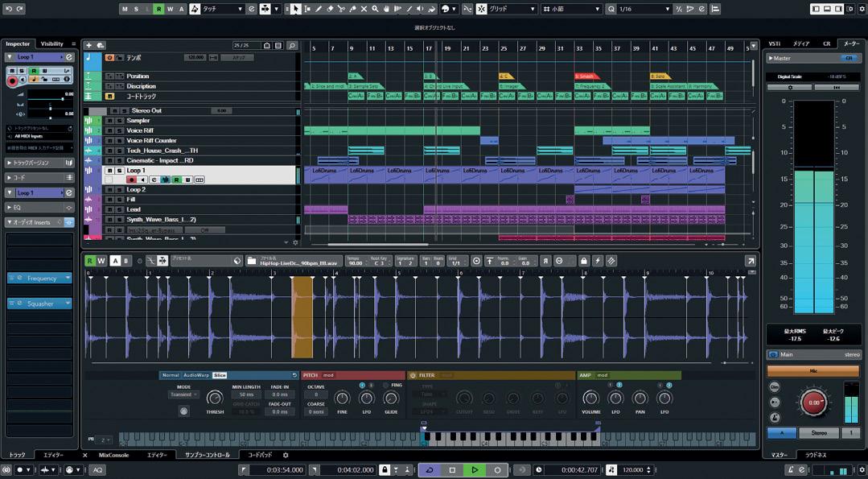Pick the Eraser tool in toolbar
Viewport: 868px width, 479px height.
click(330, 9)
